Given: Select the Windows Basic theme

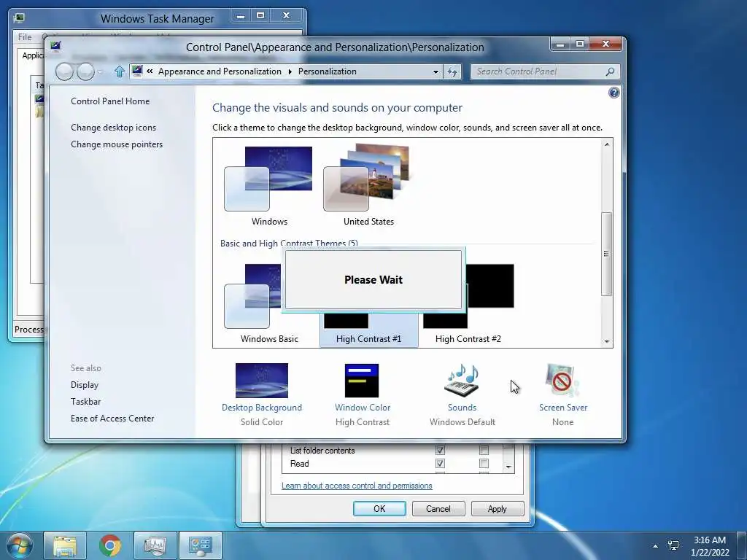Looking at the screenshot, I should click(x=269, y=304).
